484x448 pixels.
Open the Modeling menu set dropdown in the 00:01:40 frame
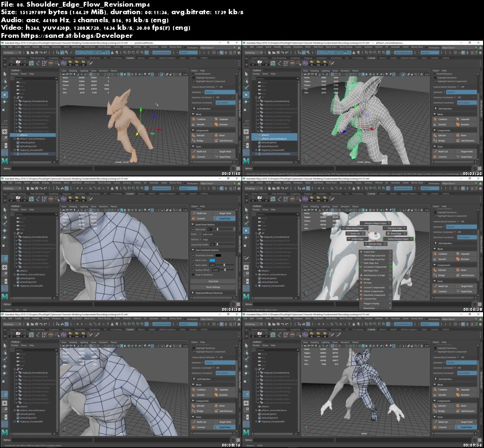tap(12, 53)
